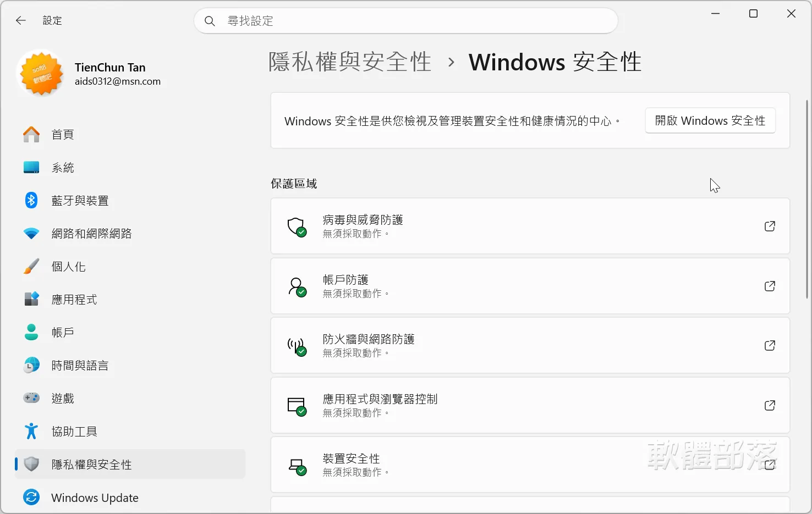Open the user profile avatar
Screen dimensions: 812x514
point(41,73)
